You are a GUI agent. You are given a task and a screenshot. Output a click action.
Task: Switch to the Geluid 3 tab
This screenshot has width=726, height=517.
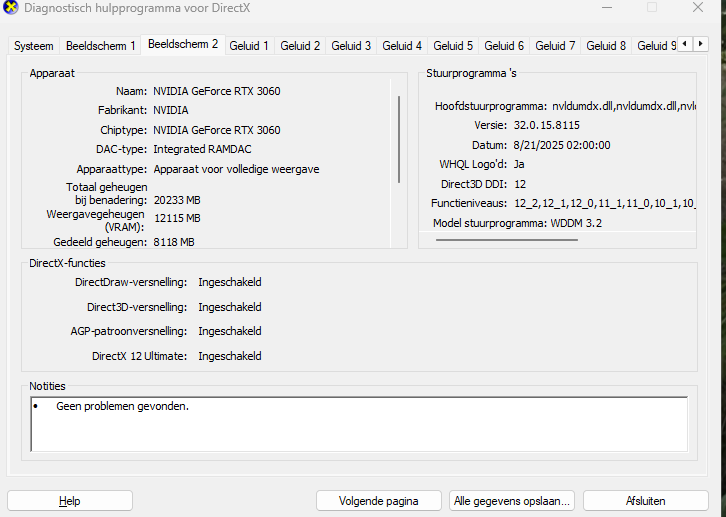tap(351, 46)
